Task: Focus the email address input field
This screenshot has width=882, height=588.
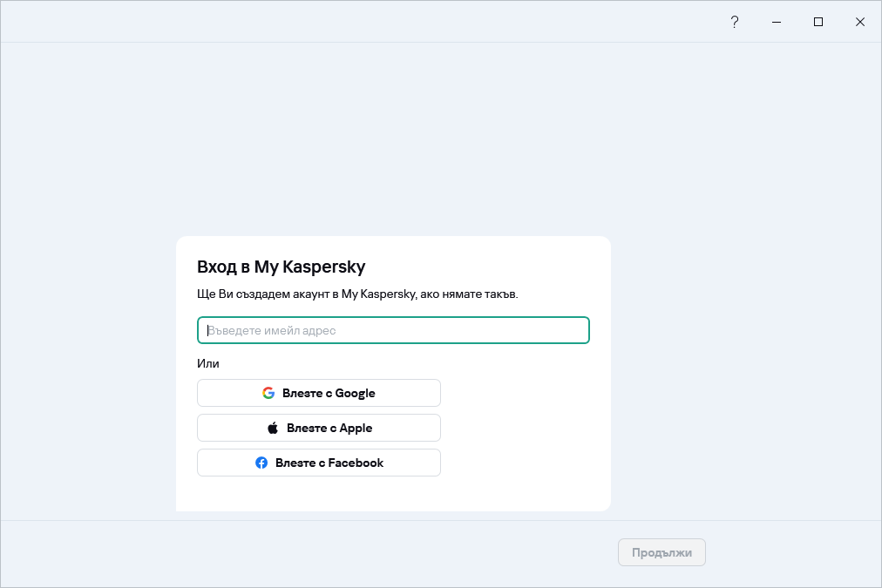Action: 393,330
